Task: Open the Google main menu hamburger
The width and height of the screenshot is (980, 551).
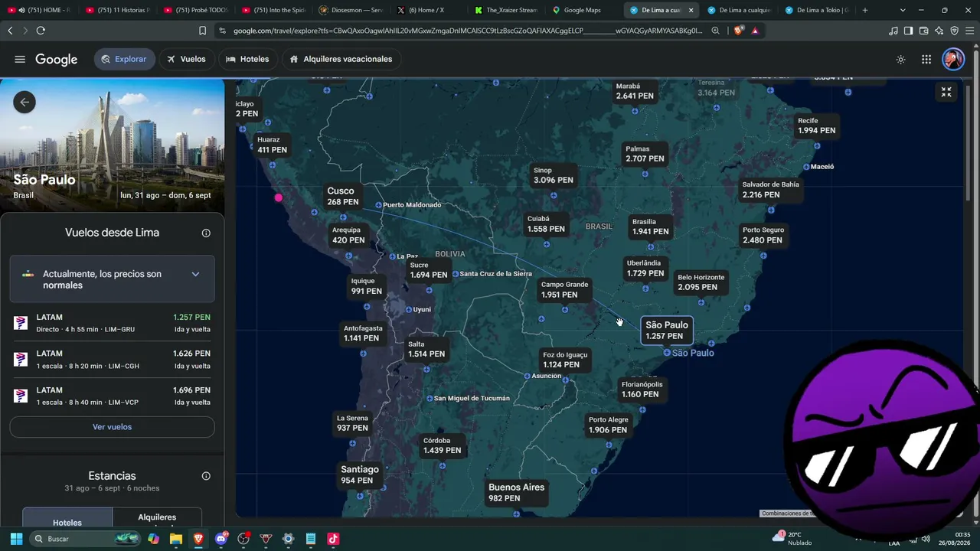Action: (x=20, y=60)
